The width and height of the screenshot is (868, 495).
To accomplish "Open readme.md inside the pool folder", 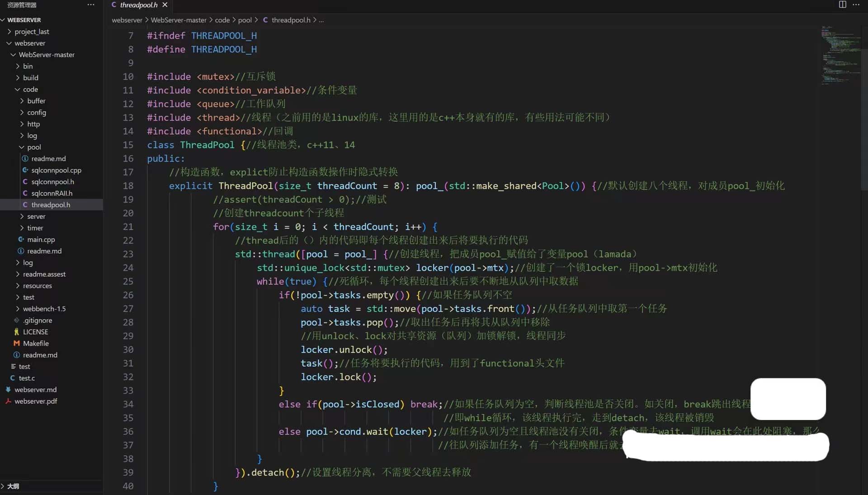I will [52, 159].
